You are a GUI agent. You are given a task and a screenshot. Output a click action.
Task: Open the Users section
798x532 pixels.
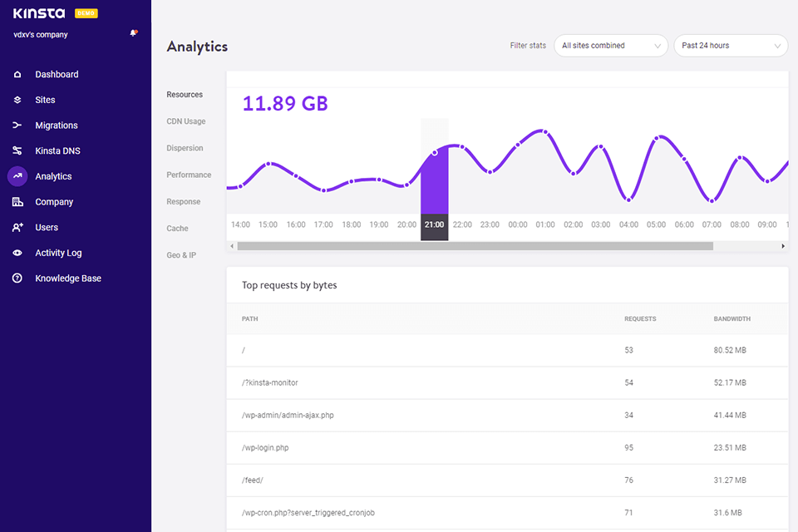pos(47,227)
